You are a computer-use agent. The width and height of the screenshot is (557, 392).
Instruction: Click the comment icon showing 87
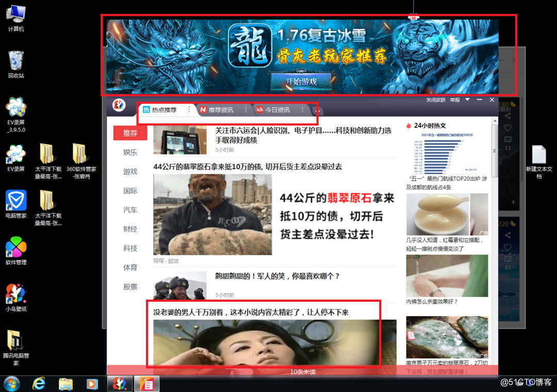pos(507,259)
